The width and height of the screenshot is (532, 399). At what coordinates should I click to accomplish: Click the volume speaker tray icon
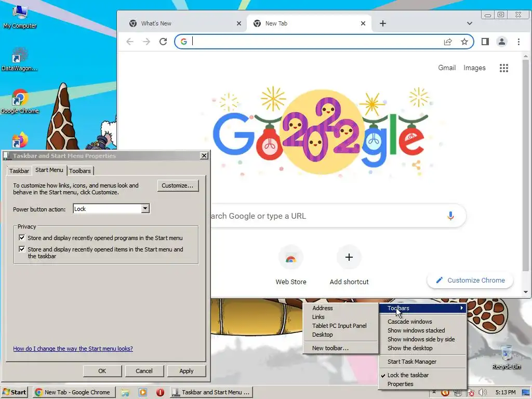tap(483, 393)
